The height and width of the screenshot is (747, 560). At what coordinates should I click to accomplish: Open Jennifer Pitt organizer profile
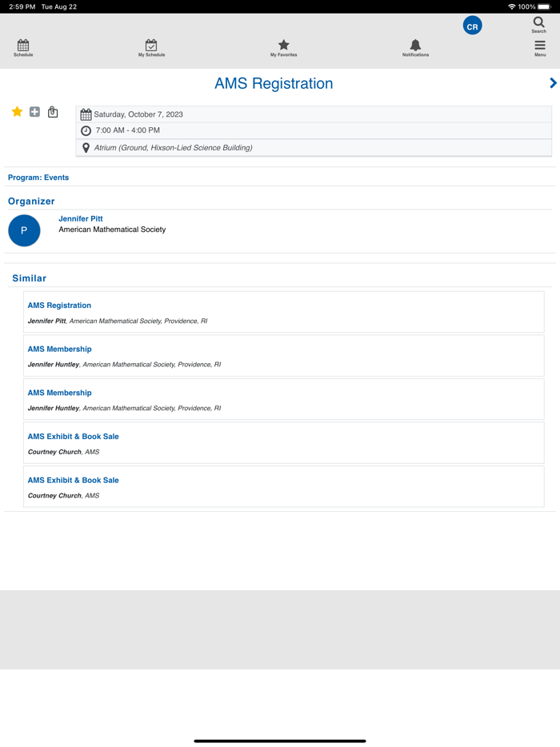[81, 218]
